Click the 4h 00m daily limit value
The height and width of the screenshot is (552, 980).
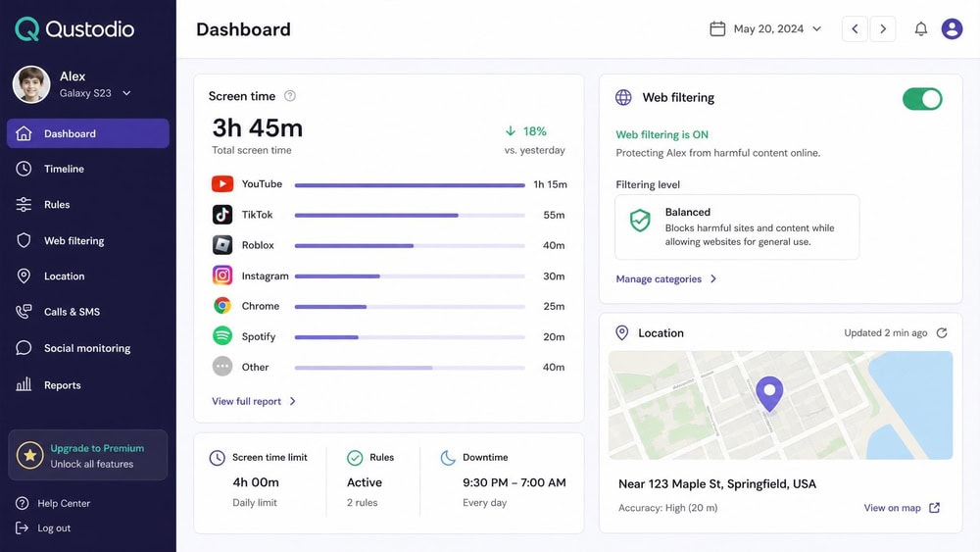256,482
